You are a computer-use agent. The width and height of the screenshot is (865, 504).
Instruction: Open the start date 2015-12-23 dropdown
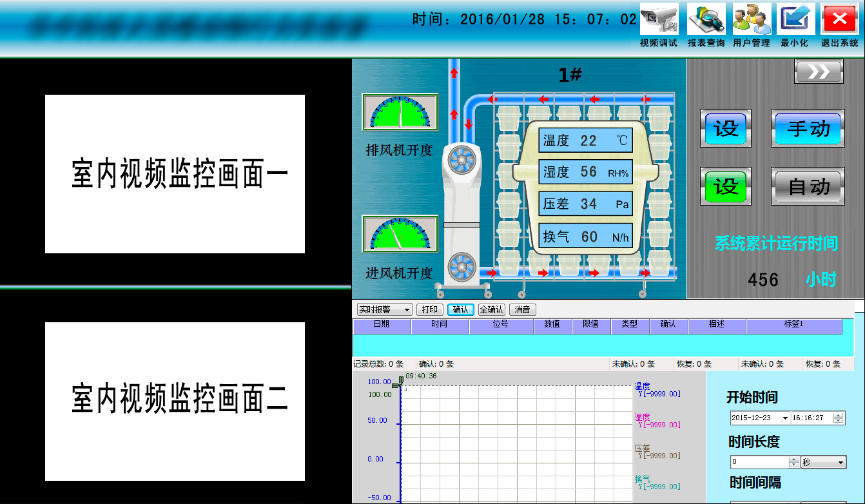click(x=785, y=418)
